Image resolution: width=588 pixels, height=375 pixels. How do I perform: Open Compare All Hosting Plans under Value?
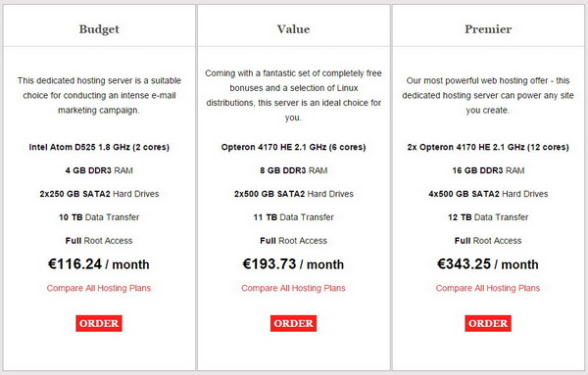pyautogui.click(x=293, y=288)
